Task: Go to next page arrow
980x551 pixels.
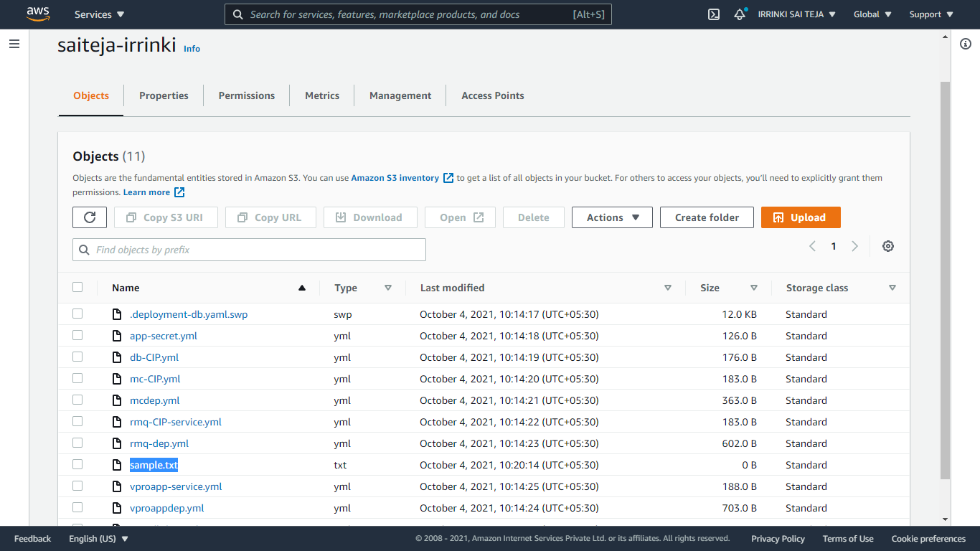Action: pos(854,246)
